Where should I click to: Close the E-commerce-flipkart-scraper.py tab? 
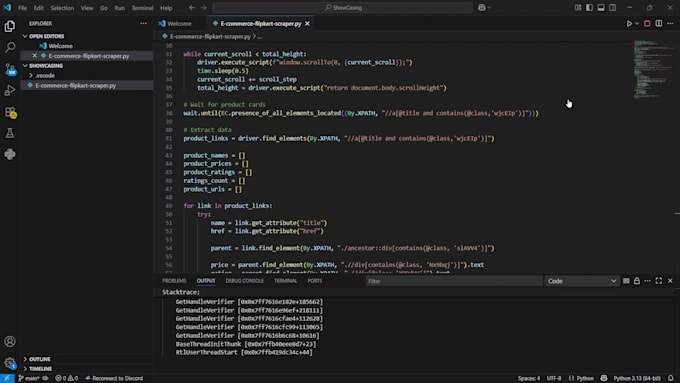tap(307, 23)
